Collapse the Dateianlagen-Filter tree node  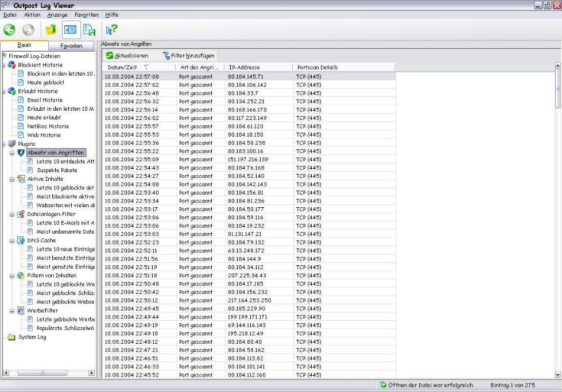coord(12,214)
